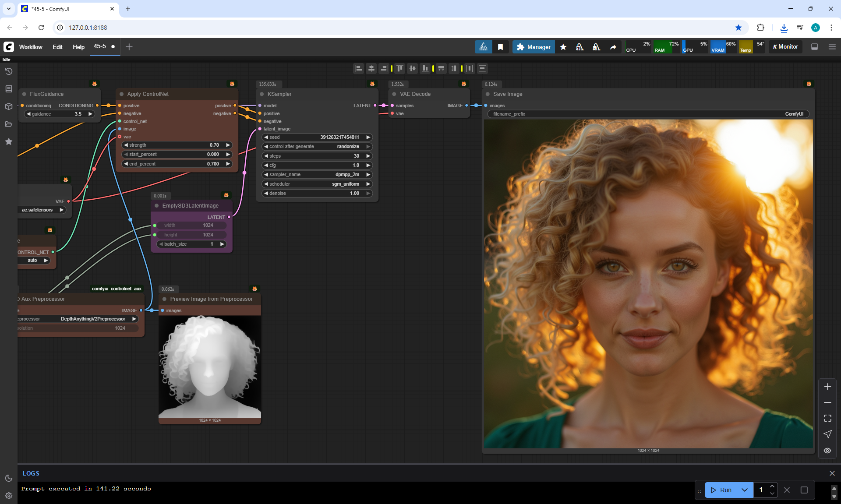Open the workflows folder sidebar icon
The height and width of the screenshot is (504, 841).
pos(9,124)
